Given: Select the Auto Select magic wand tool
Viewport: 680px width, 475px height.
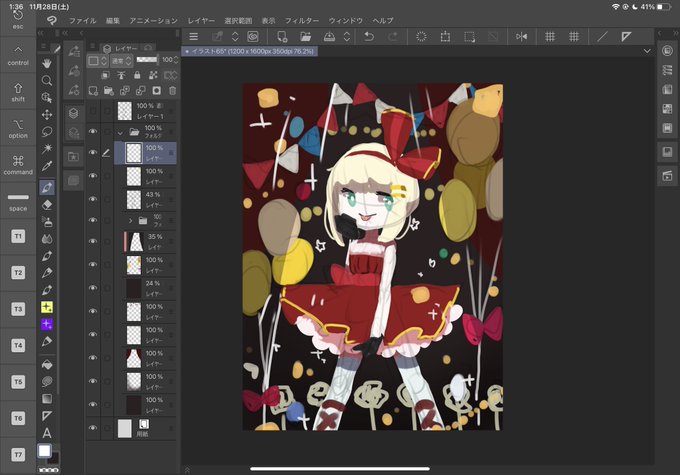Looking at the screenshot, I should point(47,148).
